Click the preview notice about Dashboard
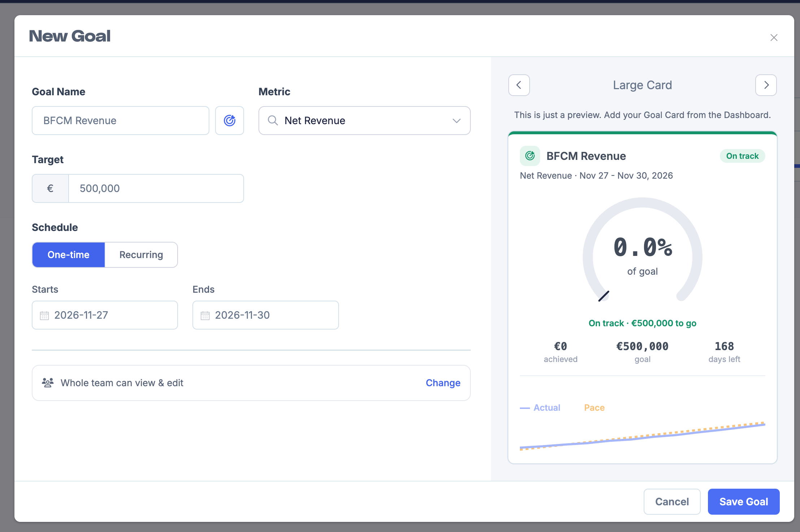 [x=643, y=115]
